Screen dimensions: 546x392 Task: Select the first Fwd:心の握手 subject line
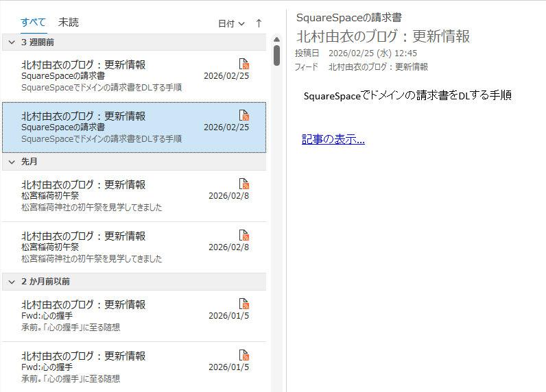47,316
